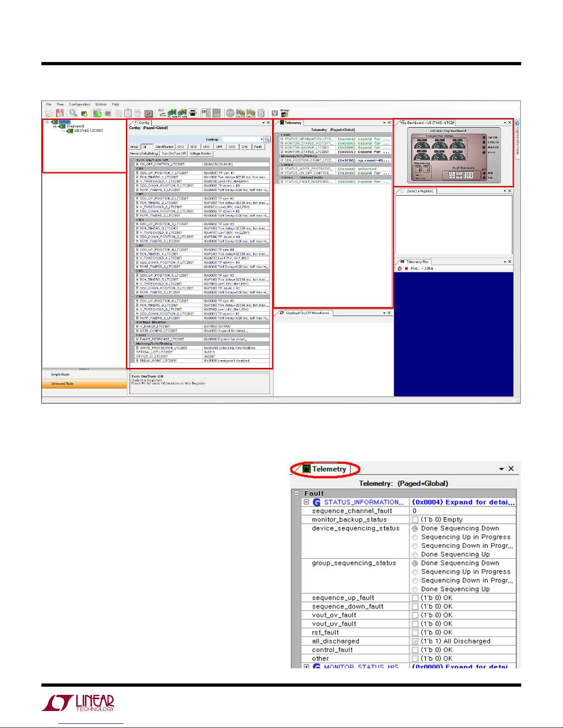
Task: Click the home icon in Telemetry Plot
Action: click(x=400, y=268)
